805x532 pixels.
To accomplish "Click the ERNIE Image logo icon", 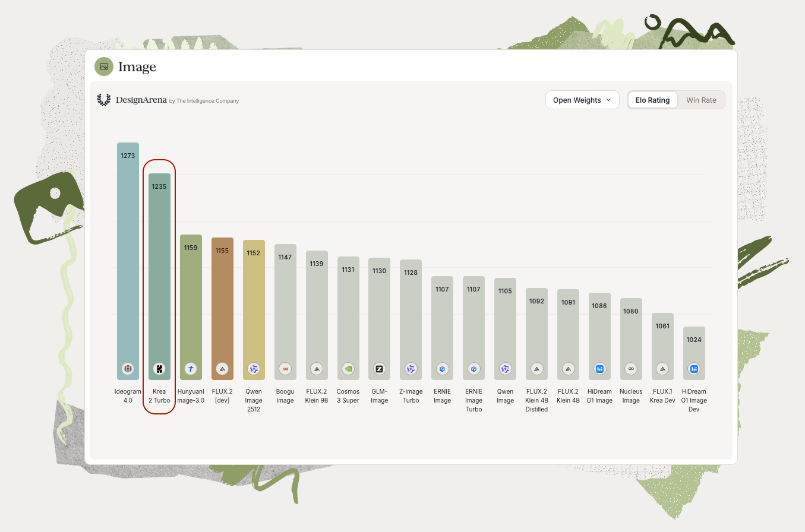I will pyautogui.click(x=442, y=369).
